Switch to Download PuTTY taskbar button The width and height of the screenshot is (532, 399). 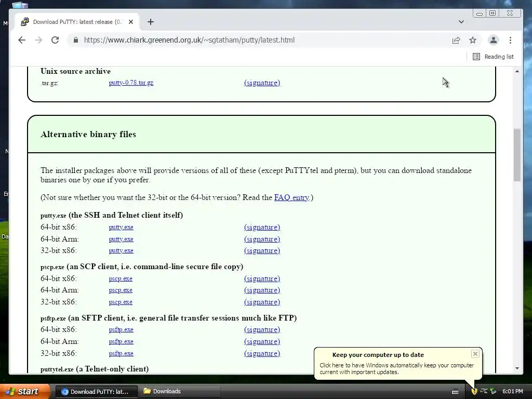(96, 392)
